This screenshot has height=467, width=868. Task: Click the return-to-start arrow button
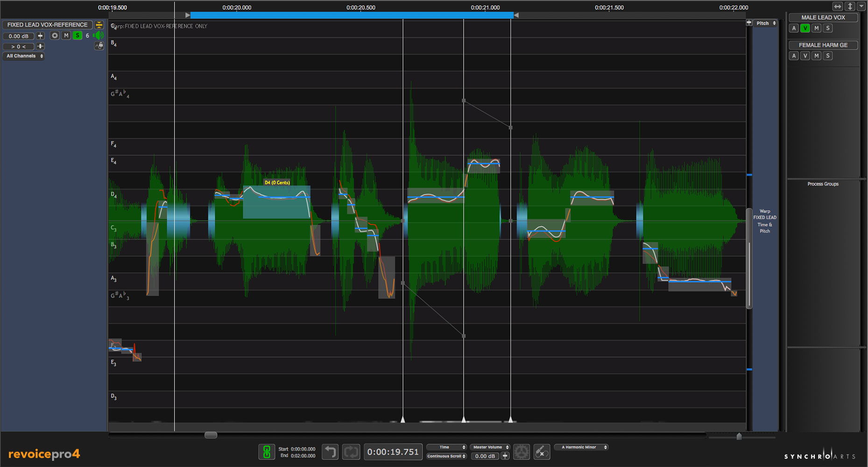click(x=330, y=452)
